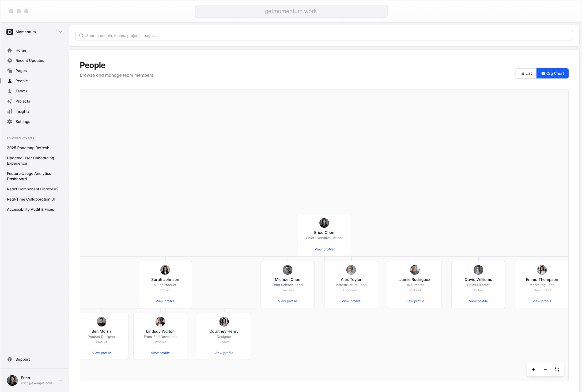The width and height of the screenshot is (582, 392).
Task: Expand the Momentum workspace dropdown
Action: (61, 32)
